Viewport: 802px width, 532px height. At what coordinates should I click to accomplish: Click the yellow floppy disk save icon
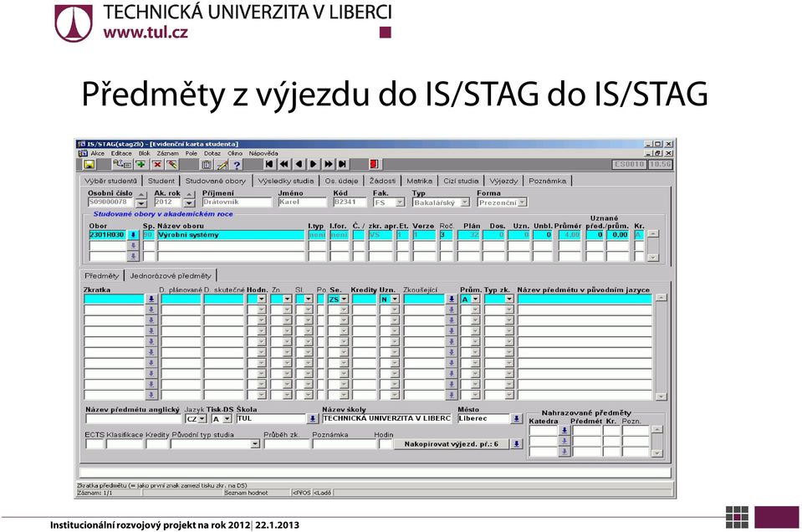click(x=89, y=164)
